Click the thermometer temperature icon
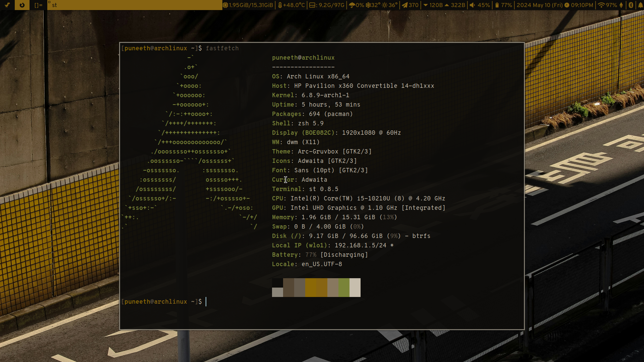This screenshot has width=644, height=362. pos(280,5)
